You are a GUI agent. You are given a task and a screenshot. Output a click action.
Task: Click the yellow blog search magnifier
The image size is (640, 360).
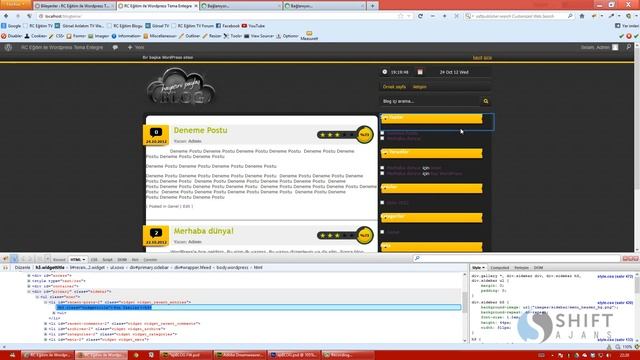[x=486, y=101]
